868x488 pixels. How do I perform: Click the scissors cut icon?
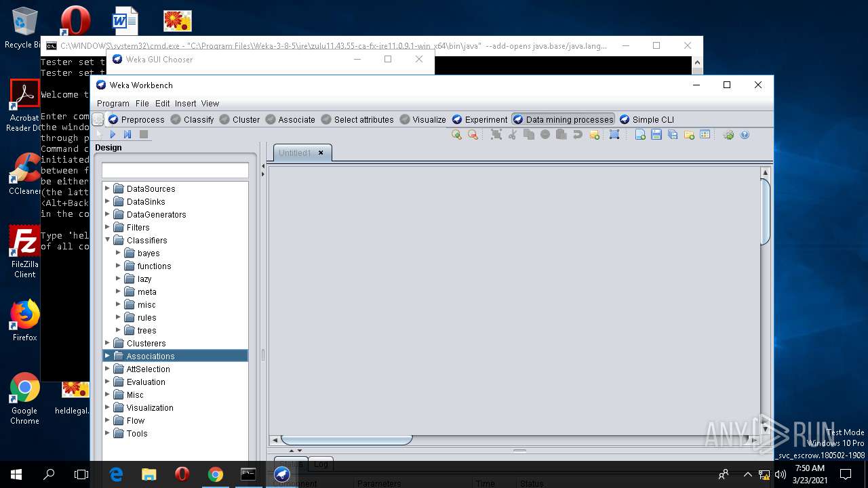tap(513, 134)
